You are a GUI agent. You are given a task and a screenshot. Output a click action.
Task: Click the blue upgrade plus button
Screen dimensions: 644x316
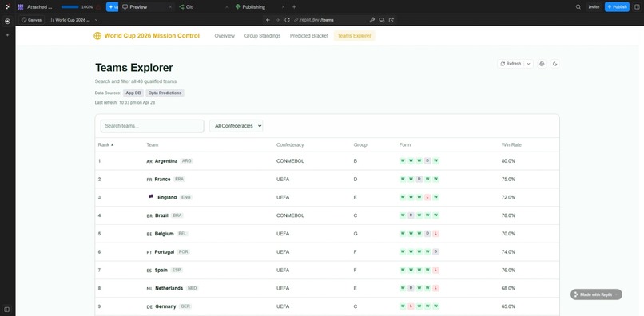point(112,7)
